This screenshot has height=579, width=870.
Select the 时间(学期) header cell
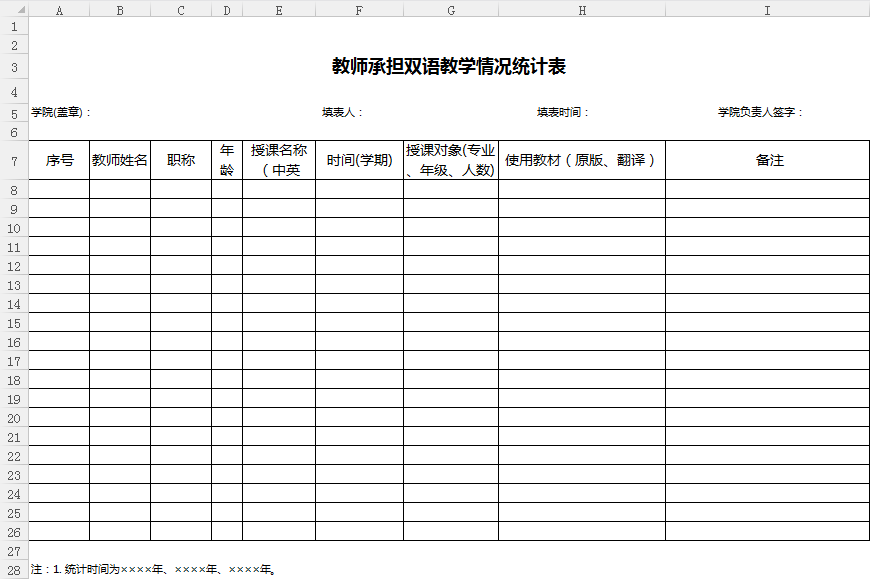click(359, 160)
